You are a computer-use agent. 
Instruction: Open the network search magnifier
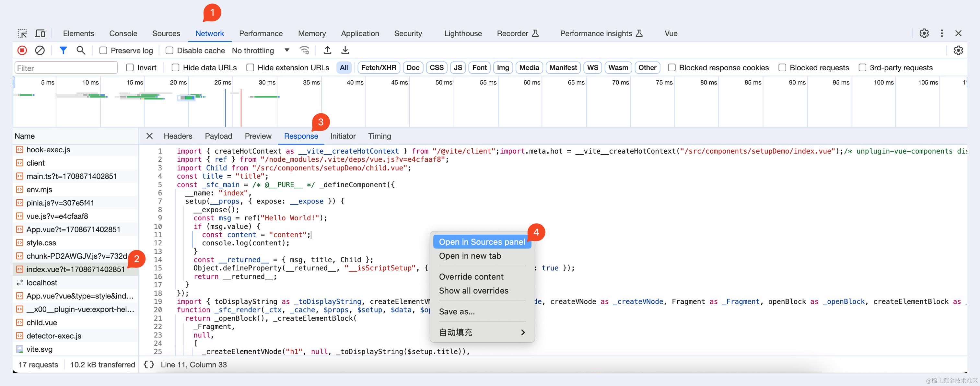81,50
